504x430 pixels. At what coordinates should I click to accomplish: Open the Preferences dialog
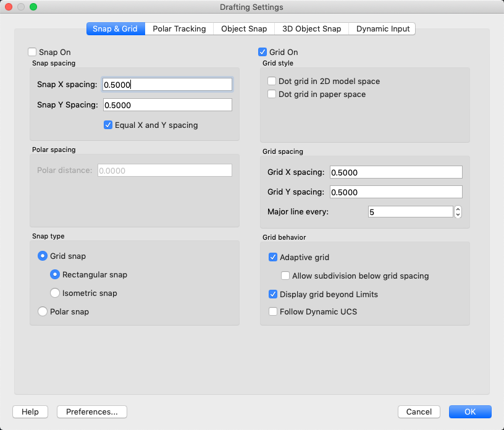click(x=91, y=411)
